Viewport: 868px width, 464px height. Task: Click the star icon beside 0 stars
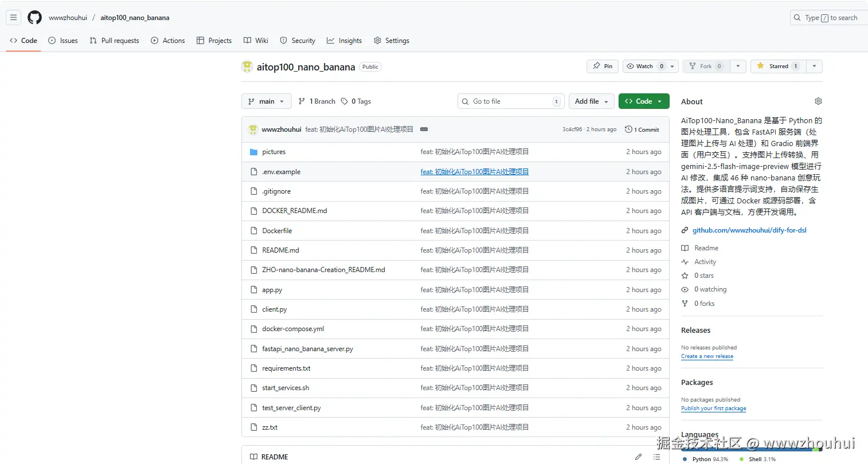tap(685, 276)
